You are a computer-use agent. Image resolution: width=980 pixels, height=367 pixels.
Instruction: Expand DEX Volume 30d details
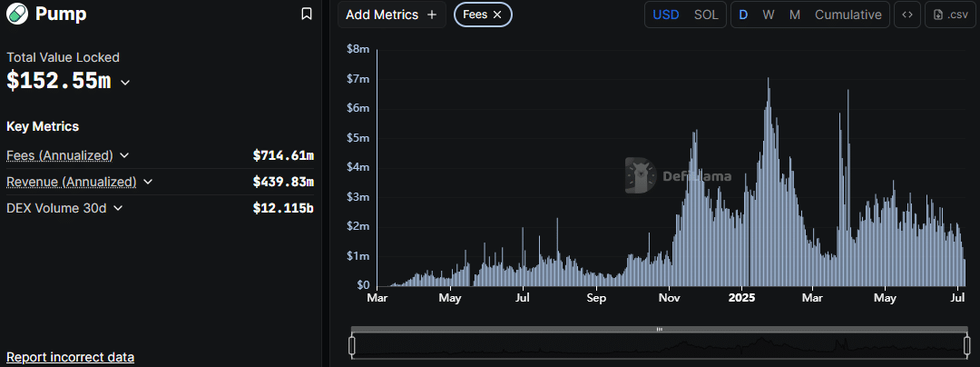pos(118,208)
